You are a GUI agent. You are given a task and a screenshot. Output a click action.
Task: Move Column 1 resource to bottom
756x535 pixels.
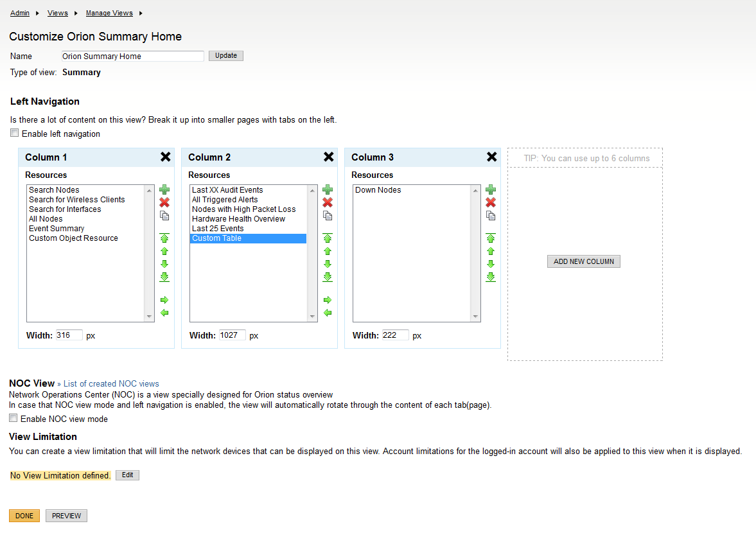pyautogui.click(x=164, y=277)
